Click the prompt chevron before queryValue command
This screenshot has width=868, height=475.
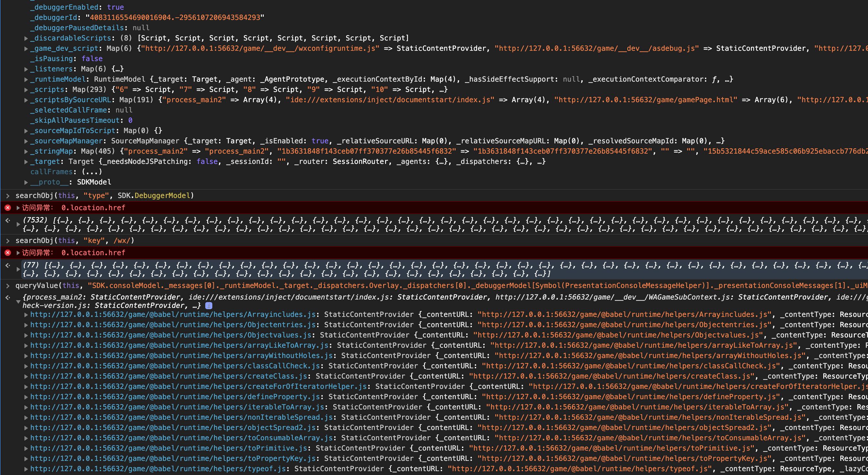(x=8, y=286)
